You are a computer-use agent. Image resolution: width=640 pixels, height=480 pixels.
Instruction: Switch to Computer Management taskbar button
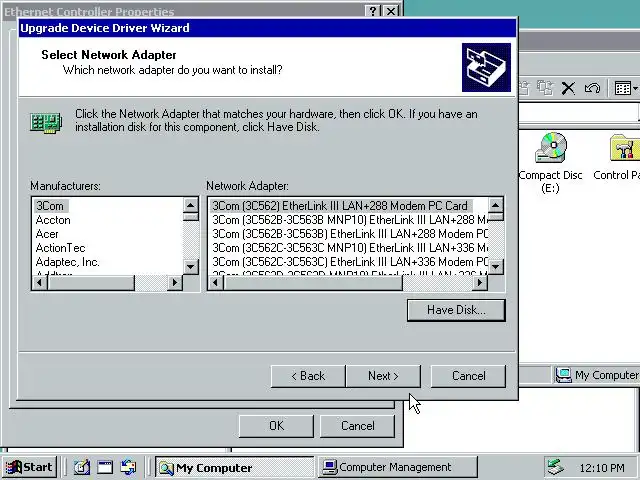(x=398, y=467)
